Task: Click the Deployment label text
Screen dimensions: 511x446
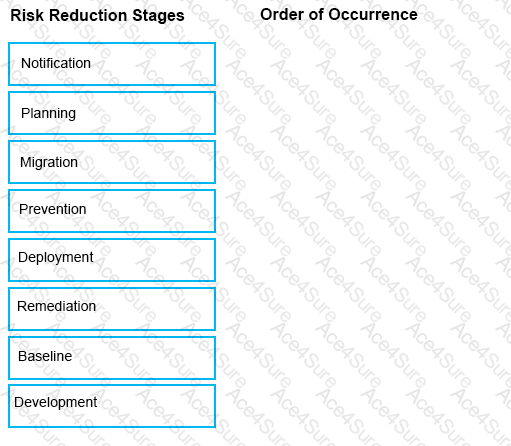Action: (x=56, y=258)
